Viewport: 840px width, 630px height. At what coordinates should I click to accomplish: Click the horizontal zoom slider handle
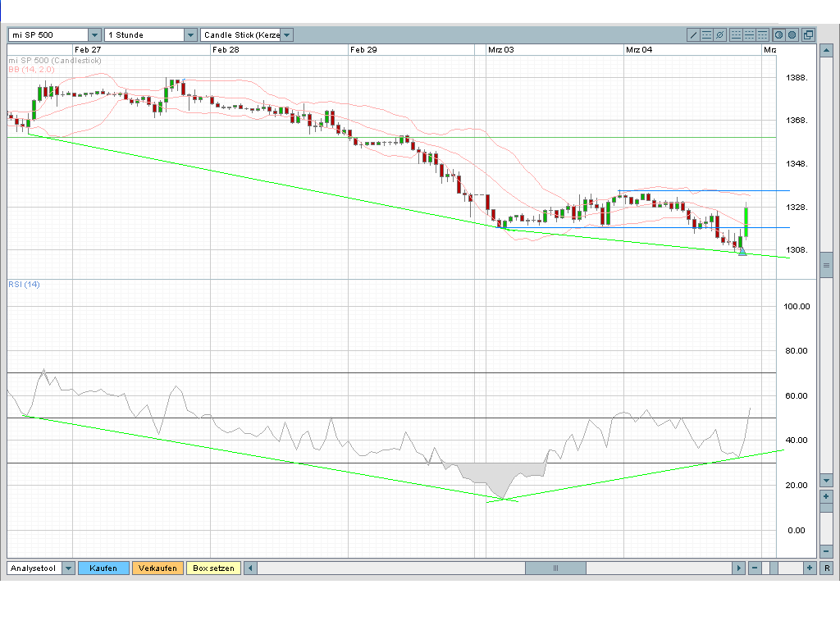(x=774, y=568)
